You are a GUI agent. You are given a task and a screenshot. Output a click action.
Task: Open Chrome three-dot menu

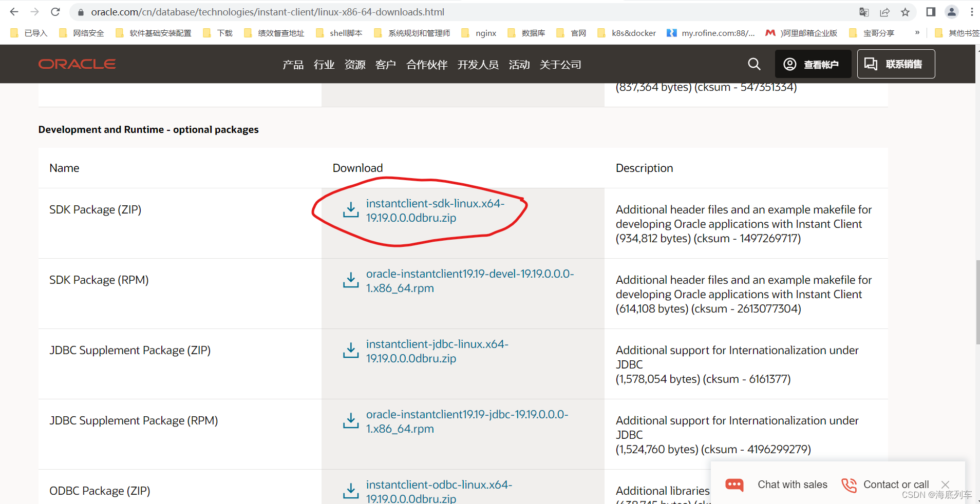point(972,12)
